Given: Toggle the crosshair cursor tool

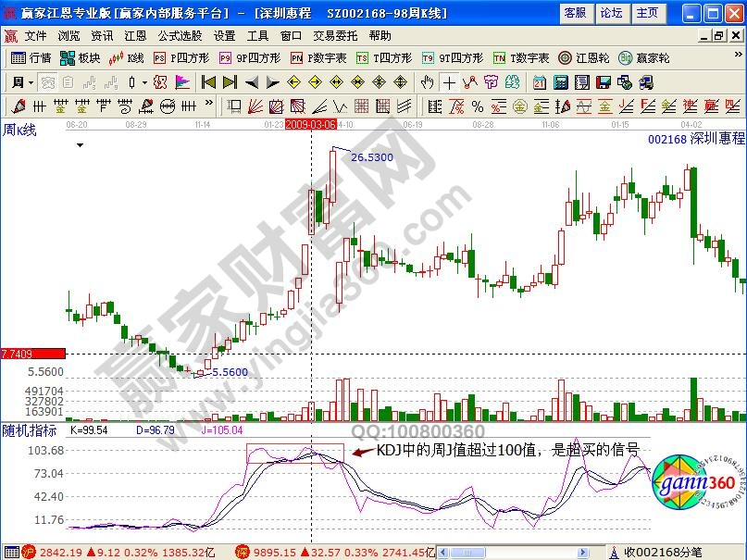Looking at the screenshot, I should pyautogui.click(x=449, y=81).
